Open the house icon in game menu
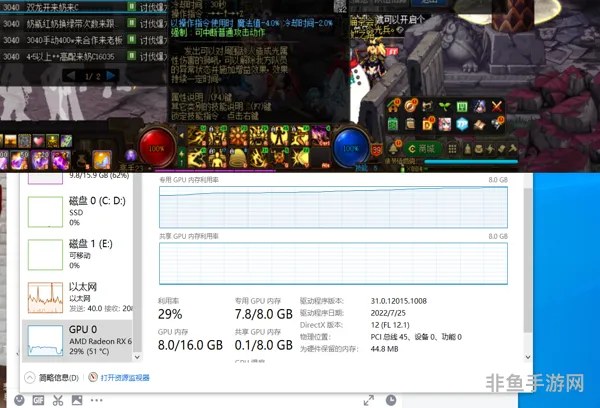 tap(393, 106)
